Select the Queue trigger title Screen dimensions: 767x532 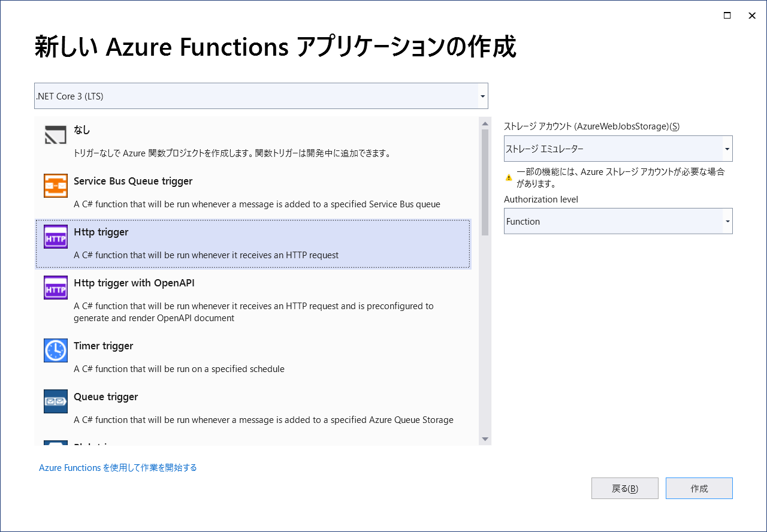106,397
